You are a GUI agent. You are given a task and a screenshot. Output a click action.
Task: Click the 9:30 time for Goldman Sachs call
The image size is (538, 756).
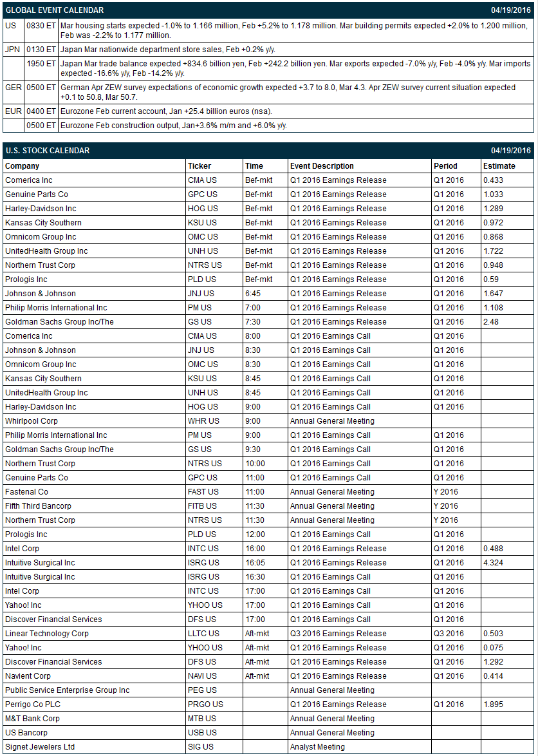tap(252, 449)
